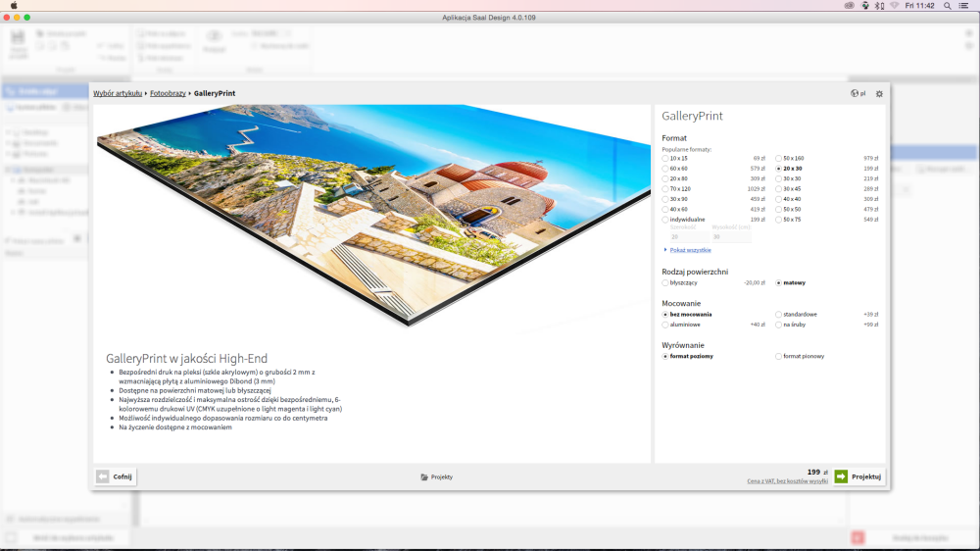Click the total price 199 zł
This screenshot has width=980, height=551.
tap(817, 473)
